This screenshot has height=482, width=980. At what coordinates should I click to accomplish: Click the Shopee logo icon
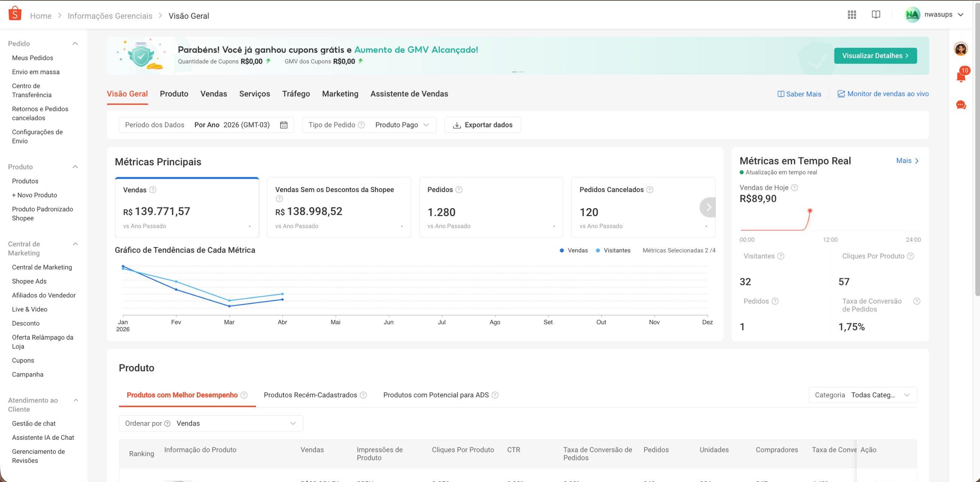point(14,14)
